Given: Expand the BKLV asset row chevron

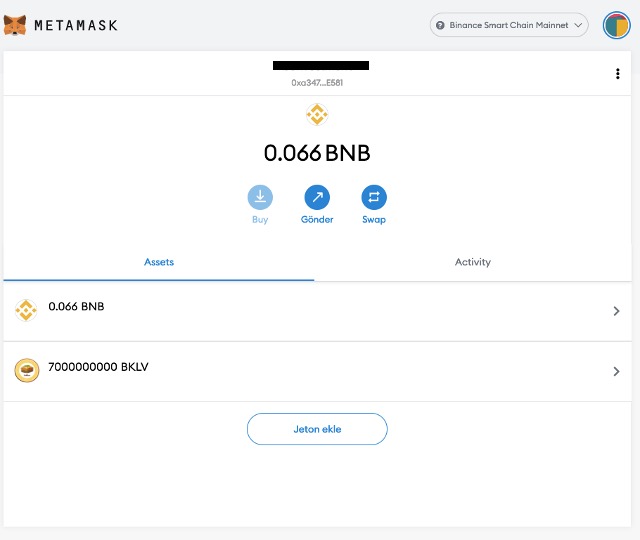Looking at the screenshot, I should coord(616,371).
